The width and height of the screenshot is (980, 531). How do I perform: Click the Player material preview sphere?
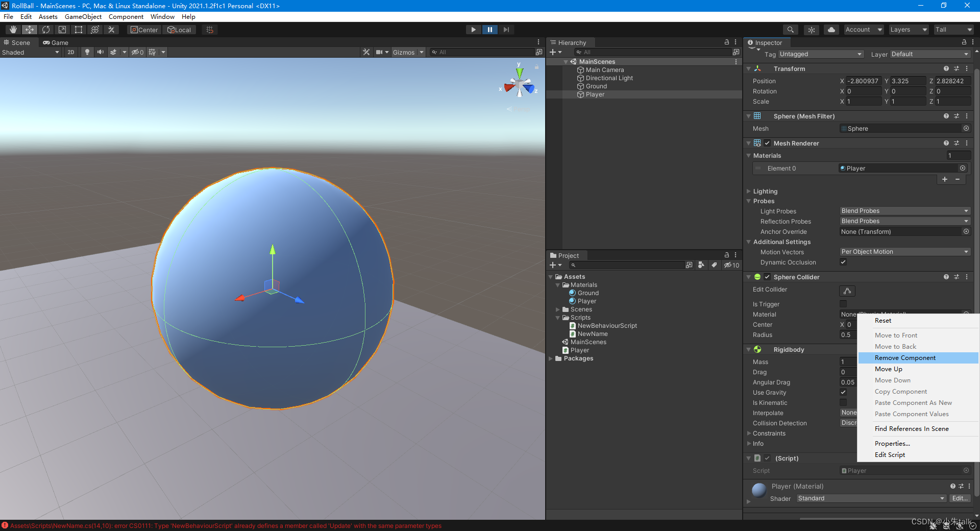758,490
